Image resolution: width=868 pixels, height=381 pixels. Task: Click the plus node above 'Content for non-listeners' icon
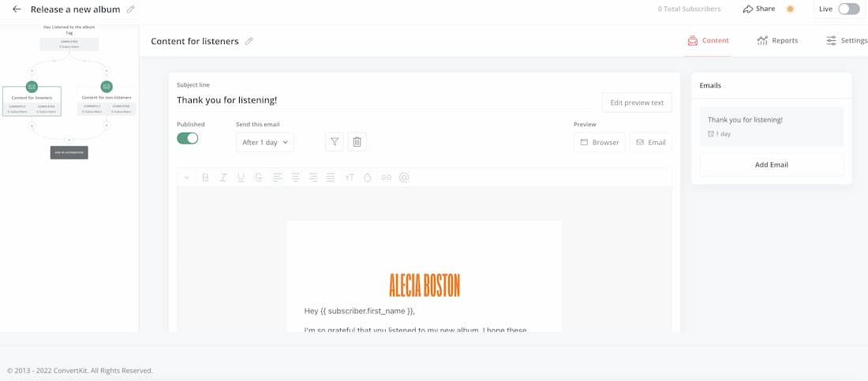107,71
